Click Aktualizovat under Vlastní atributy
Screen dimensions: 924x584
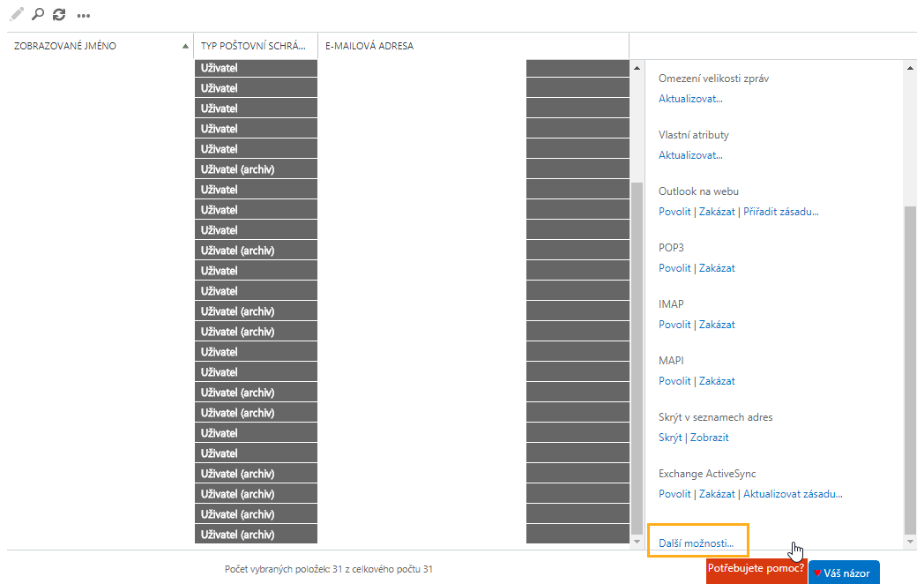[x=690, y=155]
